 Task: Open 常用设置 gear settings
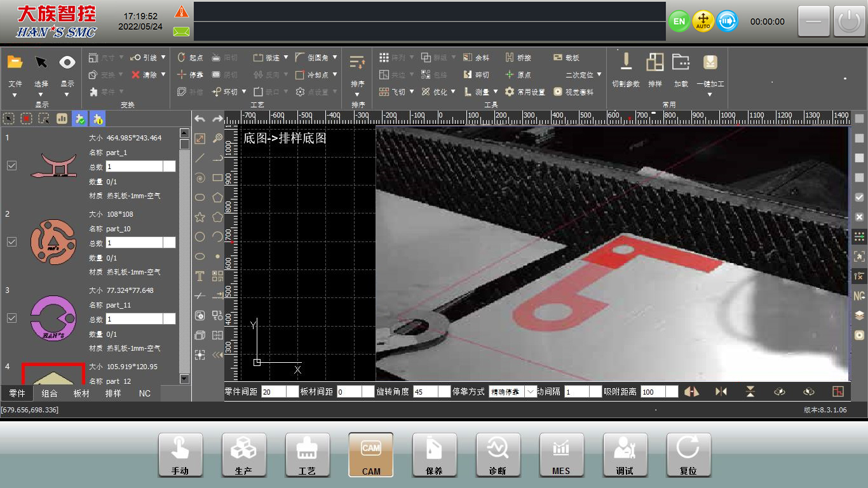click(x=525, y=92)
